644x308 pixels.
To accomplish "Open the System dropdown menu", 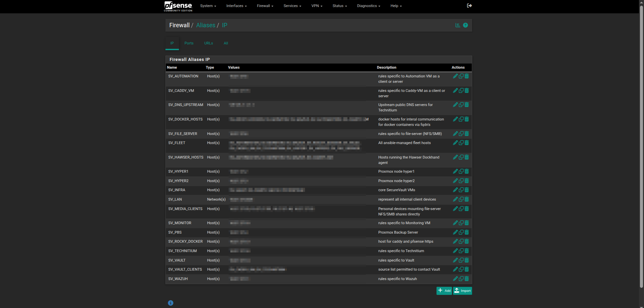I will point(208,6).
